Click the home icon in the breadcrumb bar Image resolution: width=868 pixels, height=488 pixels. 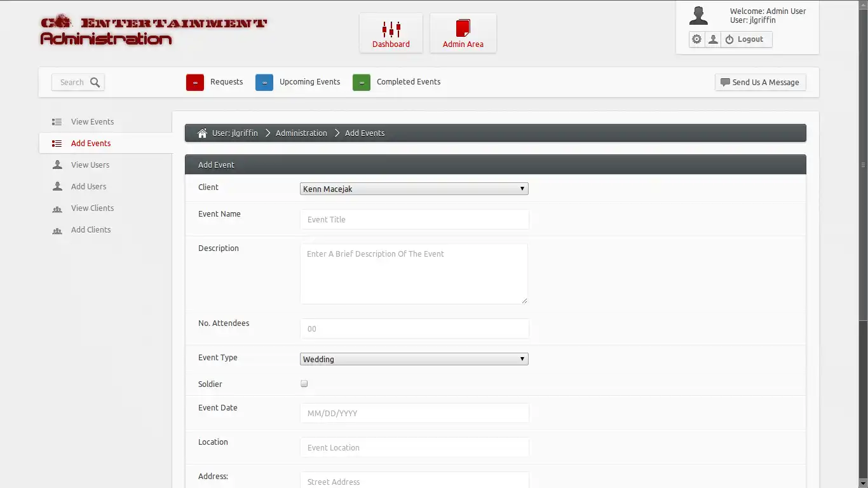click(x=202, y=133)
